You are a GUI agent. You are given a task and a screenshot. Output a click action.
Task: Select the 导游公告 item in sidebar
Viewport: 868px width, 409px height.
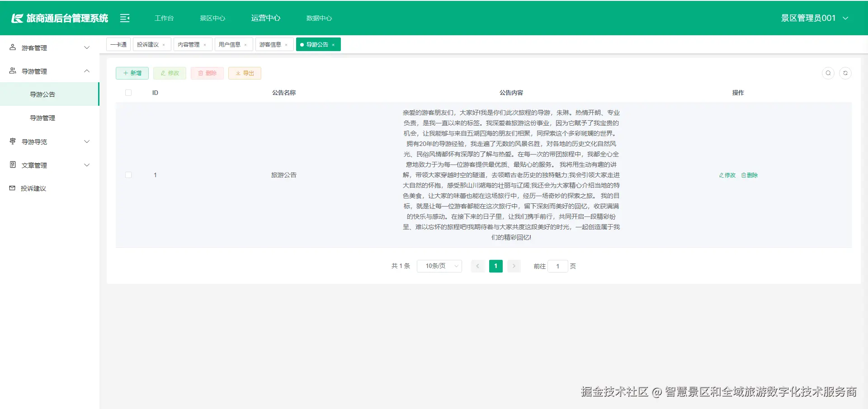click(43, 94)
